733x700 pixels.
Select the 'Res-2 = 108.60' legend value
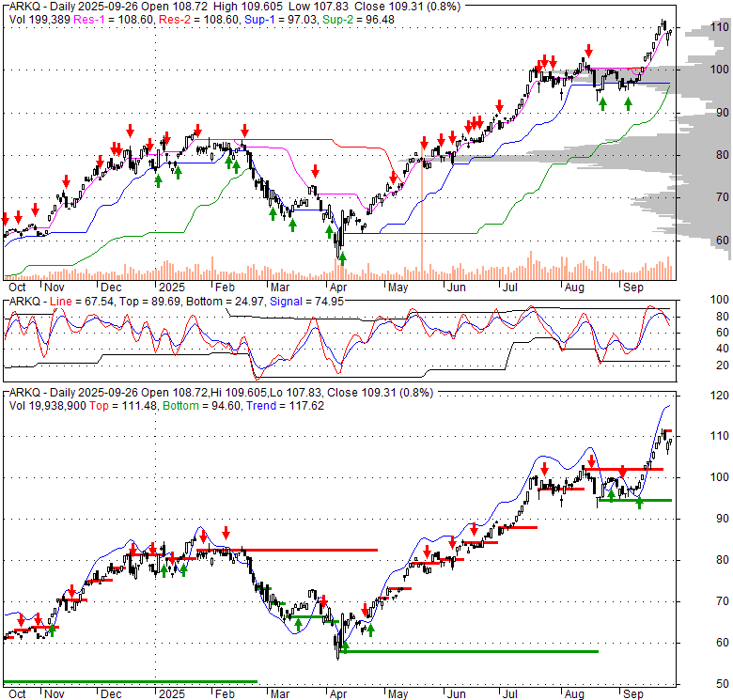click(x=199, y=20)
